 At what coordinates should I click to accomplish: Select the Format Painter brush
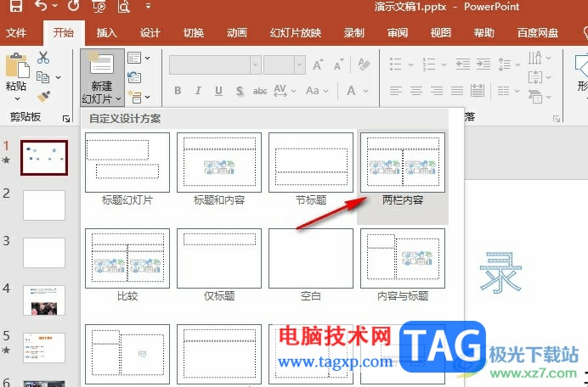click(x=43, y=97)
